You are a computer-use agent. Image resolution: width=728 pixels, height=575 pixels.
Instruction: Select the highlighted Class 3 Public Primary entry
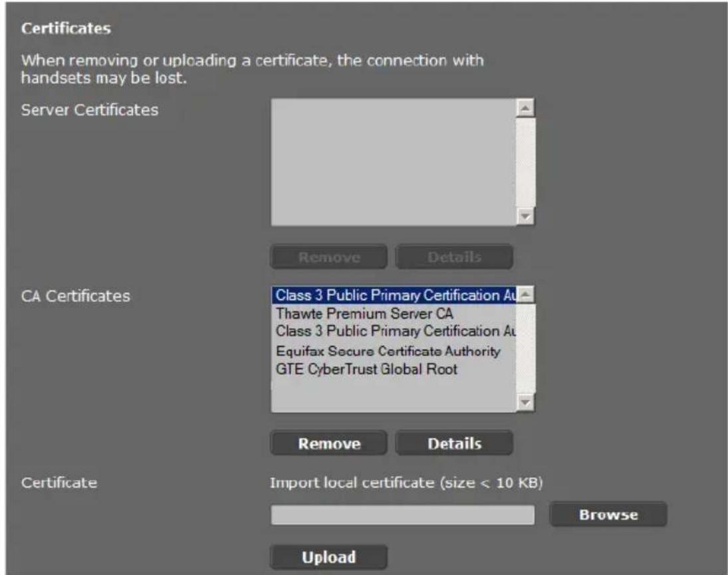click(394, 295)
